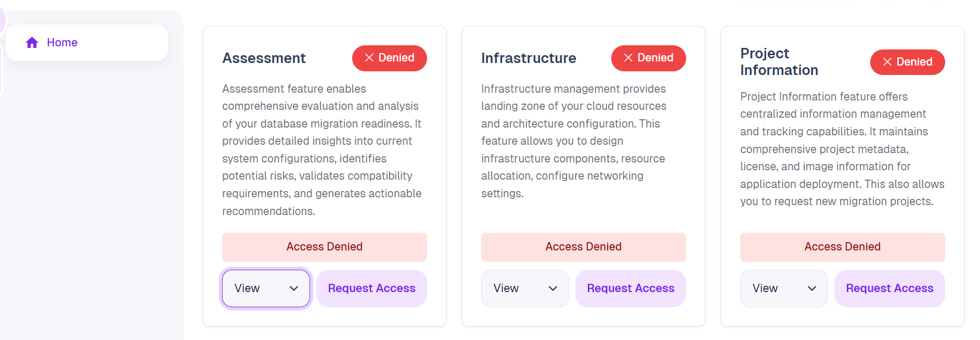Request Access for Infrastructure

pyautogui.click(x=630, y=288)
